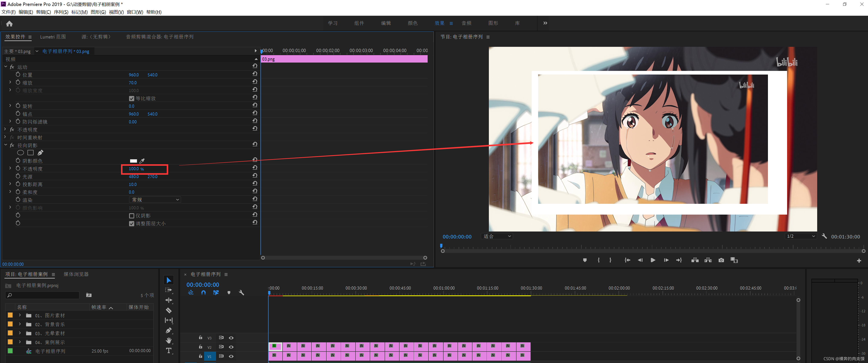Reset the 缩放 parameter
Viewport: 868px width, 363px height.
[255, 81]
